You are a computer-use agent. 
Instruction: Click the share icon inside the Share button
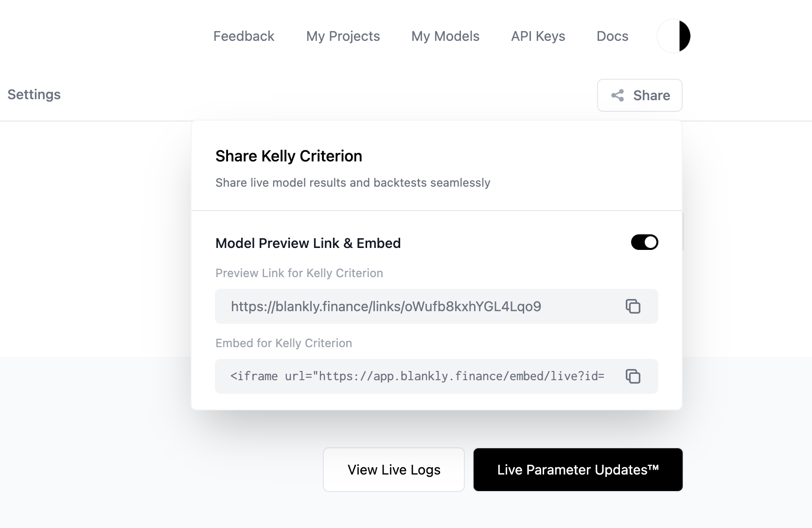618,95
